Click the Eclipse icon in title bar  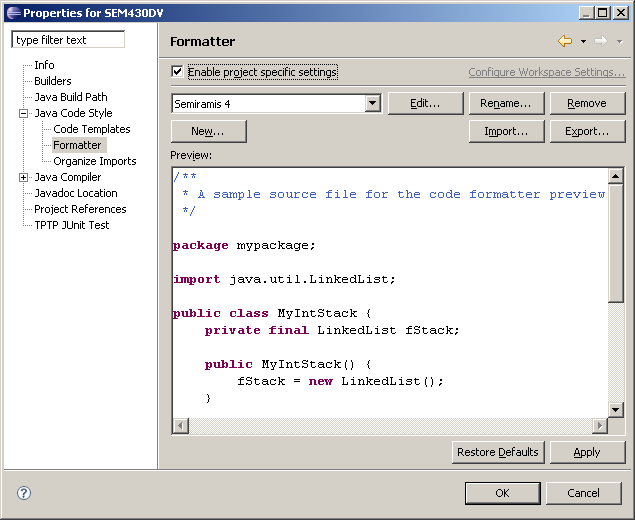point(11,12)
